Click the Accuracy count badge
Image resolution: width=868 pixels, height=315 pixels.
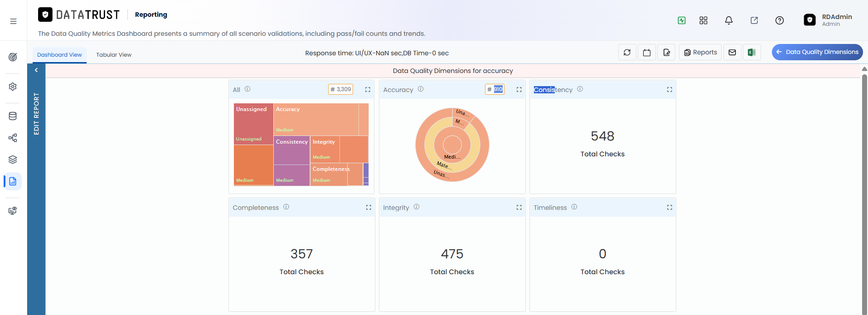(495, 89)
